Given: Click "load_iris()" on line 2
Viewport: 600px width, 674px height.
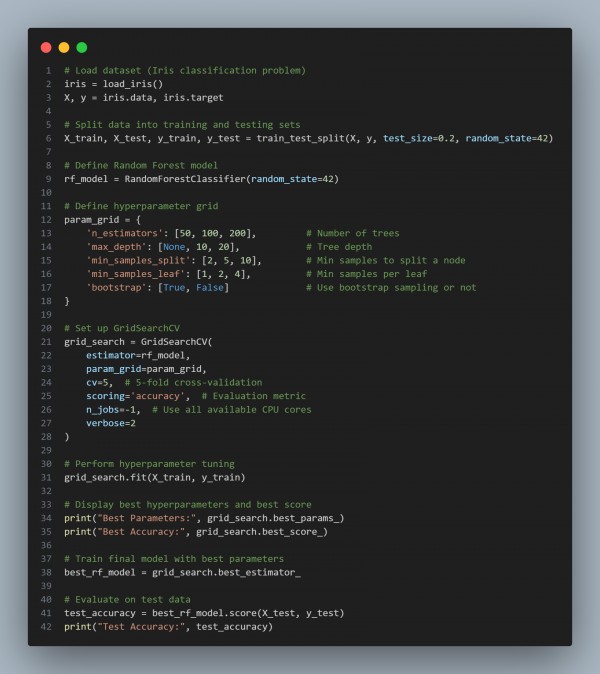Looking at the screenshot, I should 133,84.
